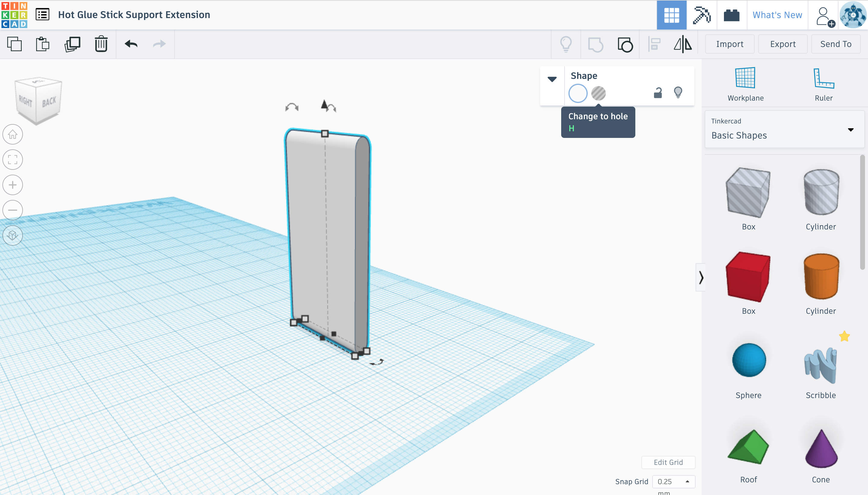Toggle orthographic perspective view icon

tap(13, 235)
